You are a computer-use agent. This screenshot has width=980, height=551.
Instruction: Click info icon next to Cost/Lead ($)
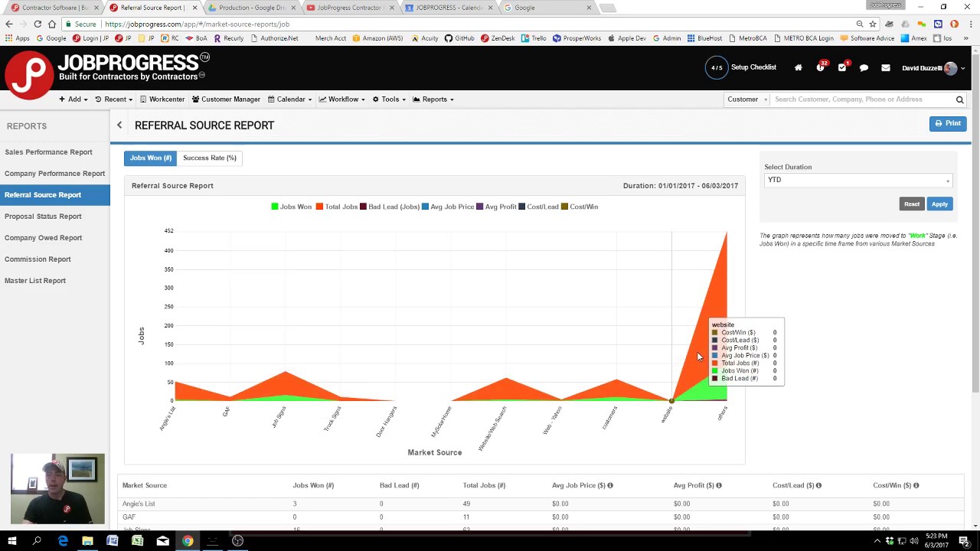pyautogui.click(x=818, y=485)
